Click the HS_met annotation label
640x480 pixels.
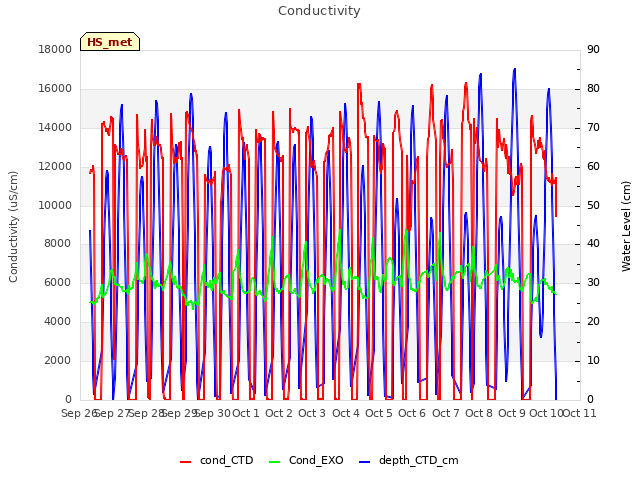(x=110, y=42)
